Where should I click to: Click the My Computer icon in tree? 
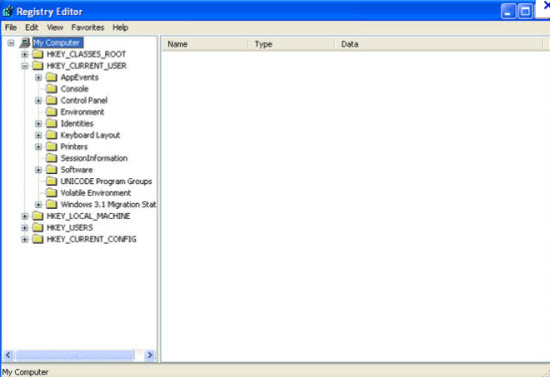tap(25, 43)
